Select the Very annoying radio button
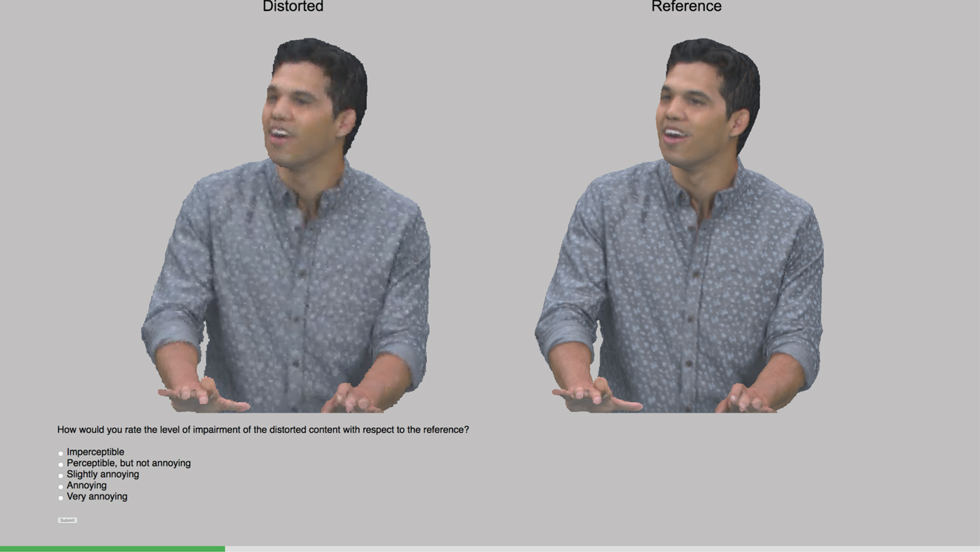Image resolution: width=980 pixels, height=552 pixels. 61,498
